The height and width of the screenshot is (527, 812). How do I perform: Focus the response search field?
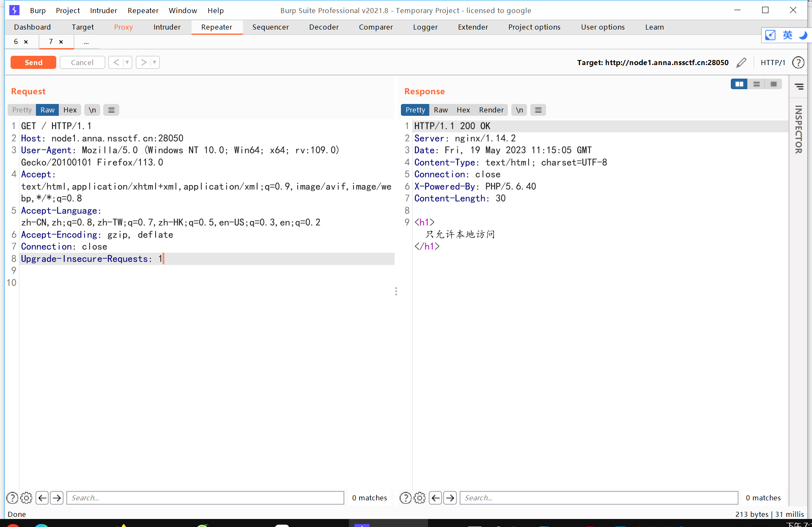coord(599,498)
